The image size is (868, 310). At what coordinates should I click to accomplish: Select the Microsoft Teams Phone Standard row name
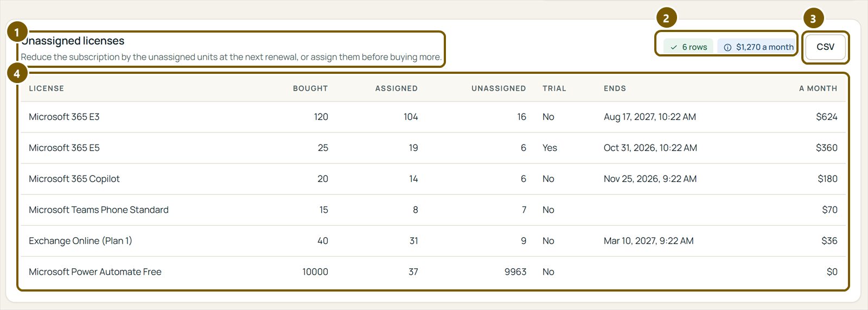click(x=98, y=210)
